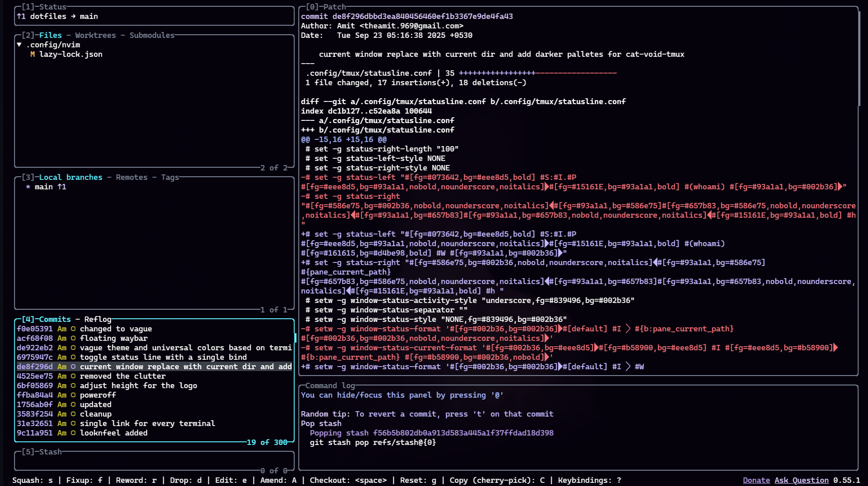Click the git stash pop command line
The height and width of the screenshot is (486, 868).
[373, 442]
